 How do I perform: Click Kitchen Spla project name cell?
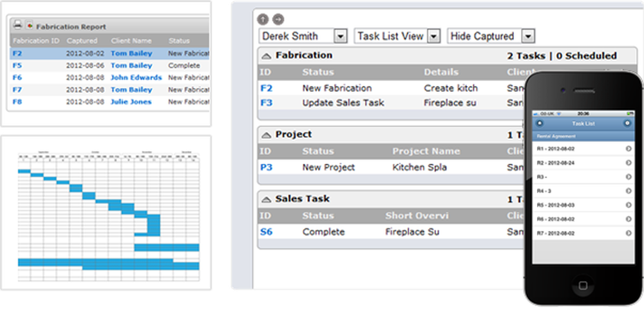point(420,168)
